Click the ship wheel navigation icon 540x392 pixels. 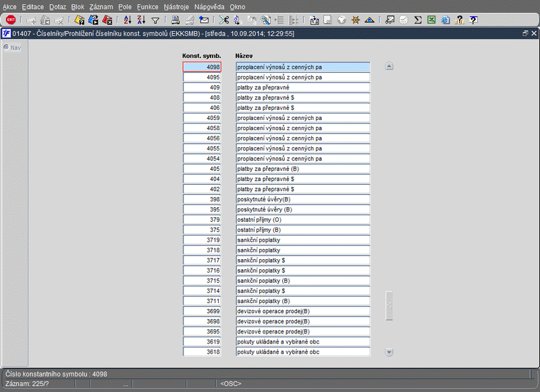click(x=356, y=20)
